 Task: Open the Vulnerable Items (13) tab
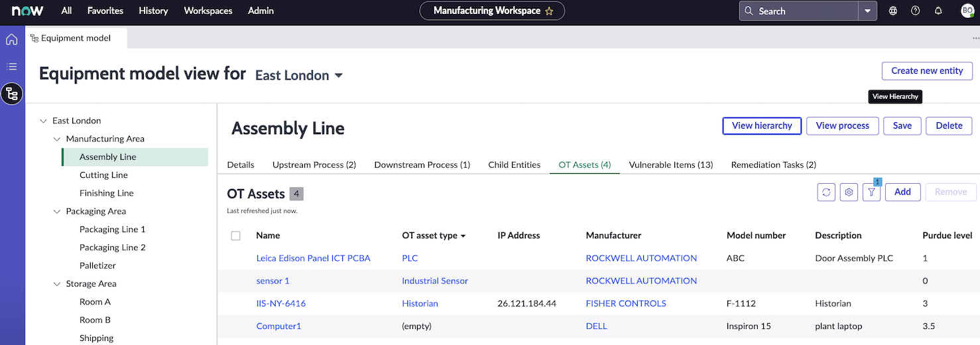coord(671,165)
